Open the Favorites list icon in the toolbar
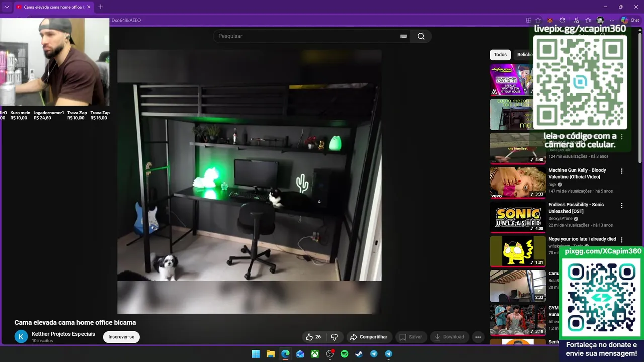Image resolution: width=644 pixels, height=362 pixels. point(588,20)
